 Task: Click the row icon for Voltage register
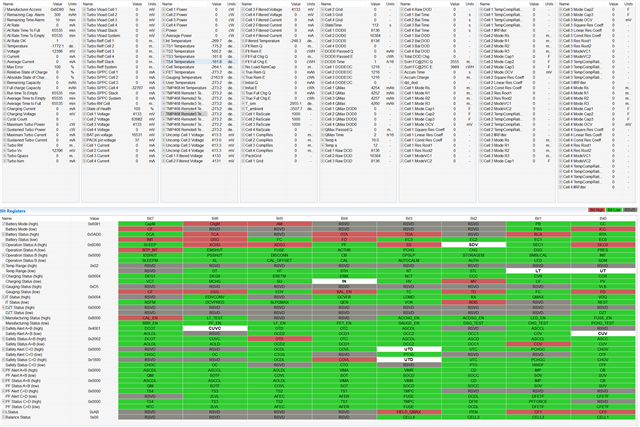point(4,51)
